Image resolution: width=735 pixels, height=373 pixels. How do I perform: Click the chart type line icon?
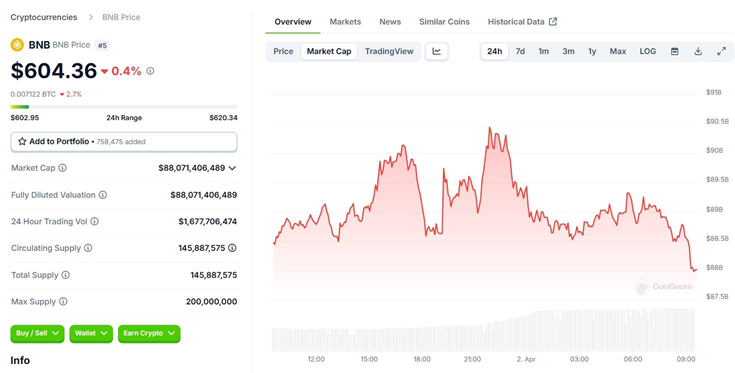(x=436, y=52)
